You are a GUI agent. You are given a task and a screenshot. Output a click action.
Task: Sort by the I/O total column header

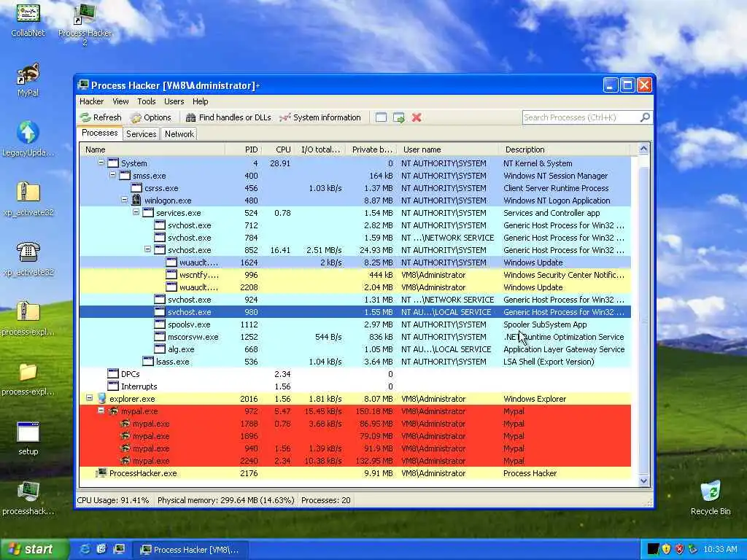coord(320,149)
